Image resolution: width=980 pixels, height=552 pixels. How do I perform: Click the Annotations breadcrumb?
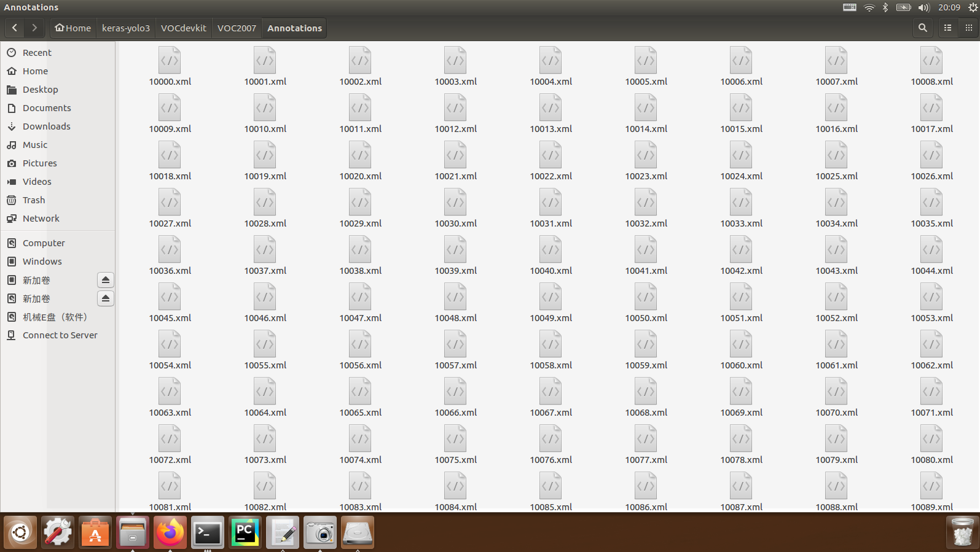[x=294, y=28]
